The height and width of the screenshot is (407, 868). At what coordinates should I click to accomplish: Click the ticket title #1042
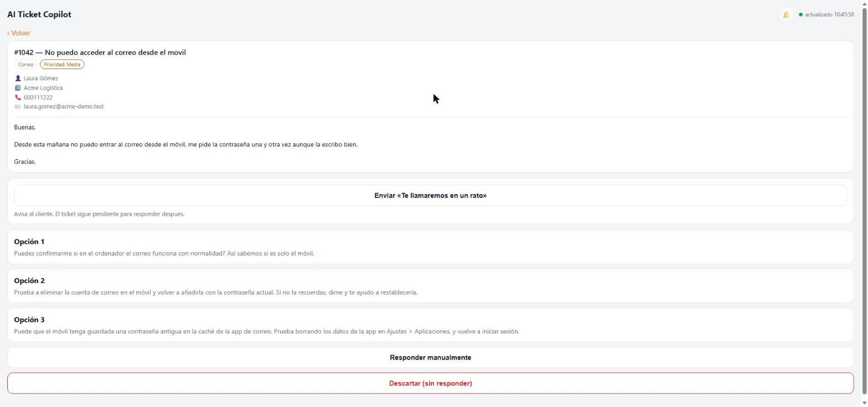pos(100,53)
